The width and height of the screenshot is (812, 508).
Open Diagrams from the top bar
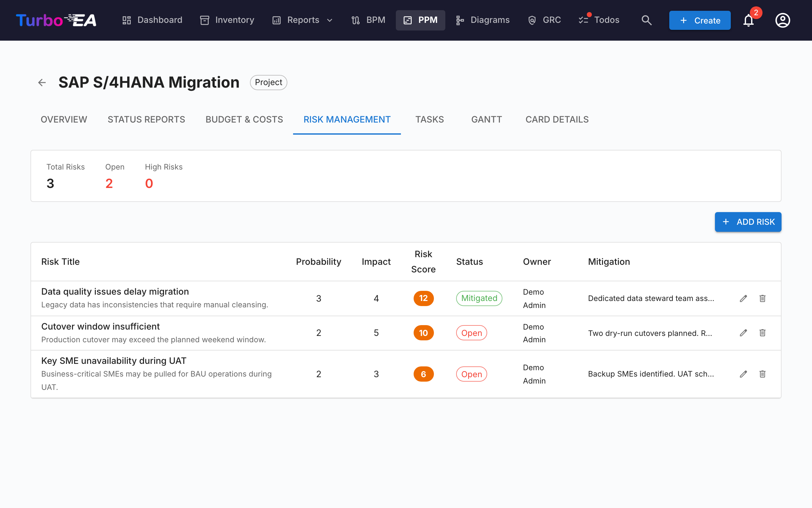coord(482,20)
